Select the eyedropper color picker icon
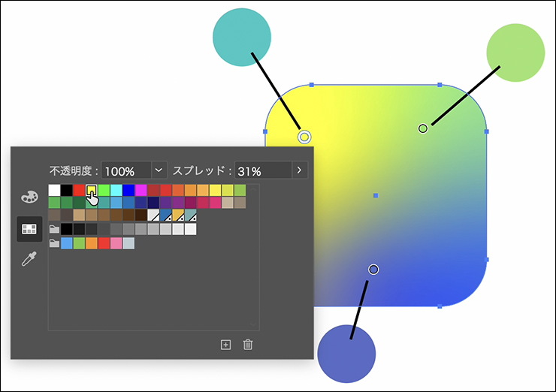Viewport: 556px width, 392px height. tap(29, 261)
